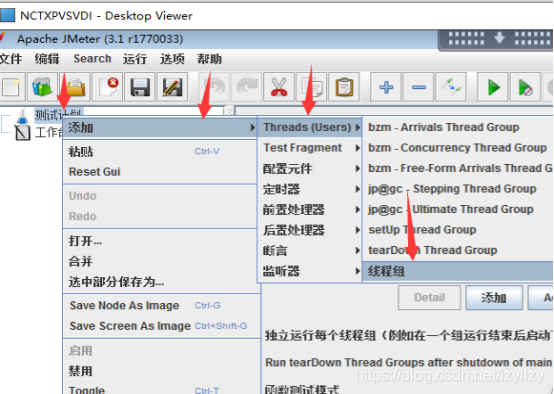Expand the 配置元件 submenu

[x=310, y=169]
